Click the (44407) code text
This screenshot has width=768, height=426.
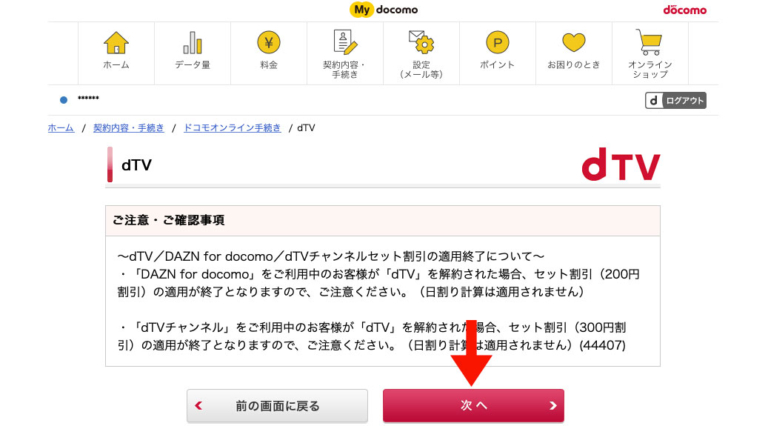click(602, 345)
